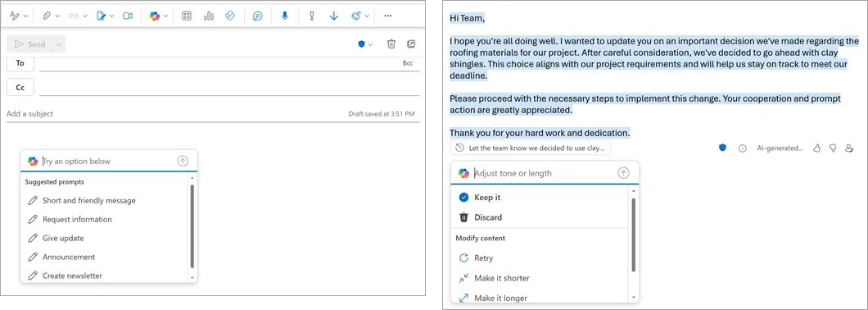
Task: Click the sensitivity shield icon beside Send row
Action: pos(361,43)
